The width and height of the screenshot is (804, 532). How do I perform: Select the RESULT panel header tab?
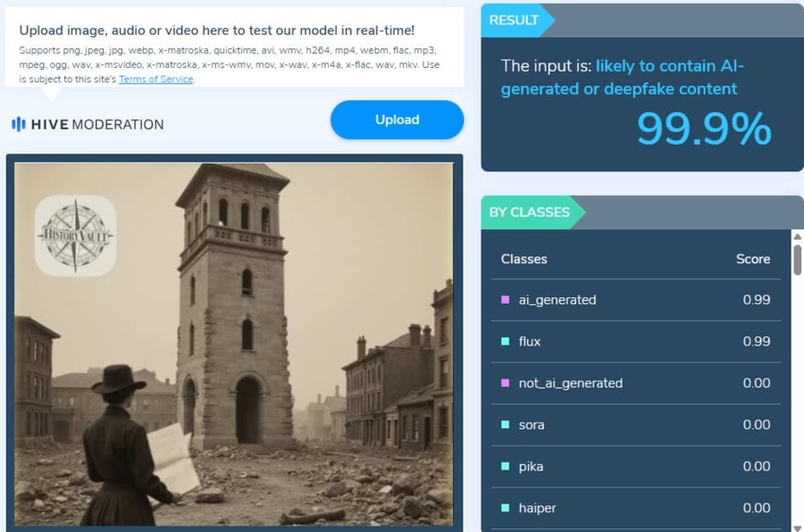pos(514,20)
